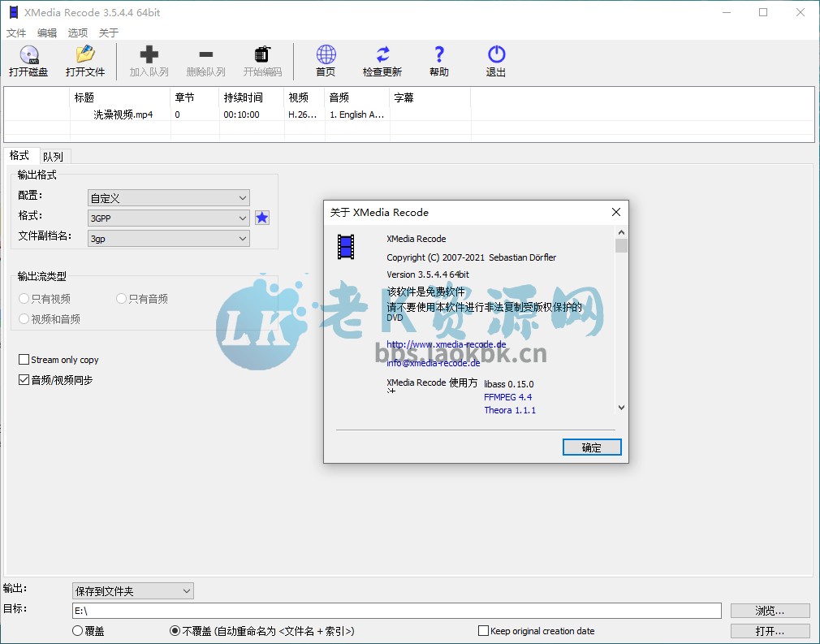The image size is (820, 644).
Task: Click the Version 3.5.4.4 64bit text
Action: point(428,274)
